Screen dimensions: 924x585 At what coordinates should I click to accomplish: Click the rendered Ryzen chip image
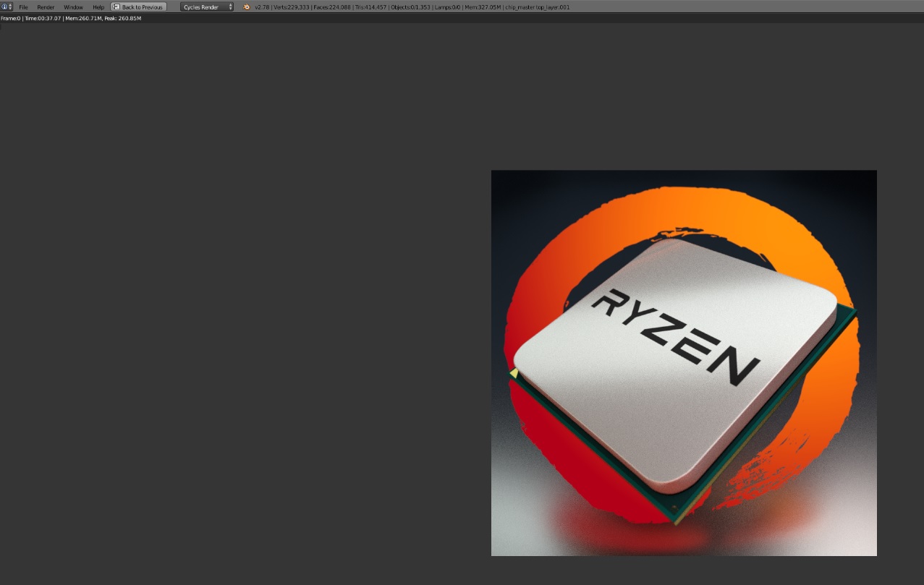684,363
